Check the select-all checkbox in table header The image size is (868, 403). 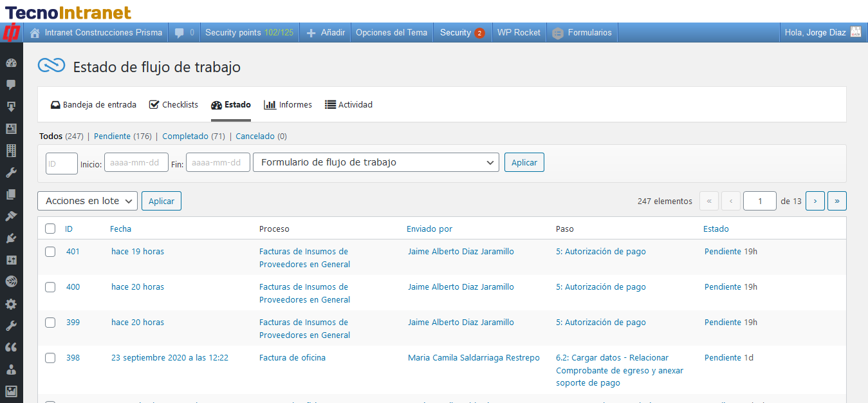tap(50, 229)
